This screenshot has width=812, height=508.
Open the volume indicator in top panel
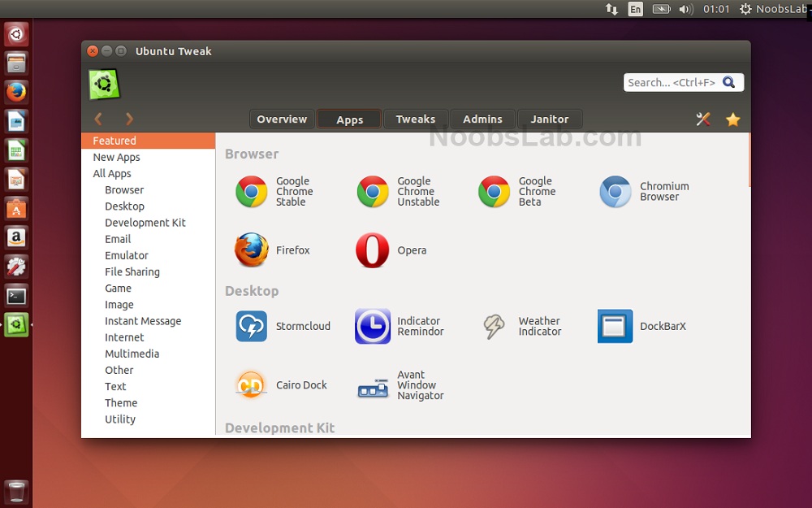click(x=685, y=9)
